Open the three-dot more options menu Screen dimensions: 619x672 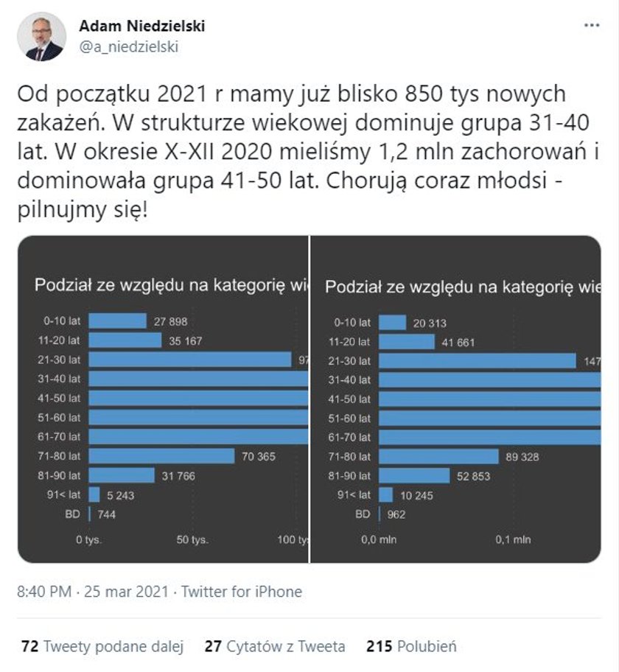coord(592,25)
